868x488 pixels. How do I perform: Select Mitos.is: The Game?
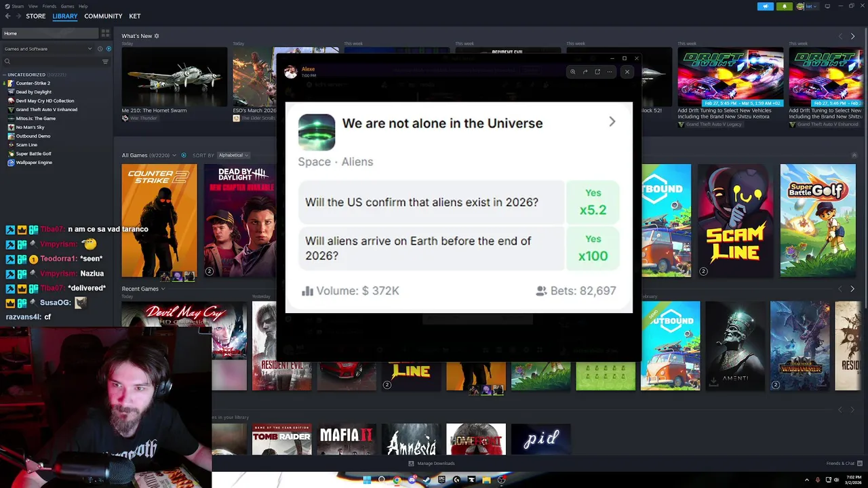click(x=35, y=119)
